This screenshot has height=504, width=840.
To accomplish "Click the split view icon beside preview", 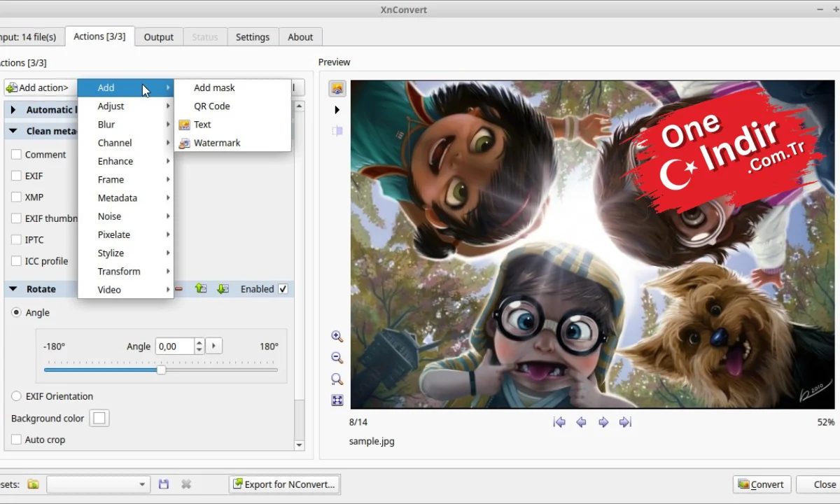I will 337,131.
